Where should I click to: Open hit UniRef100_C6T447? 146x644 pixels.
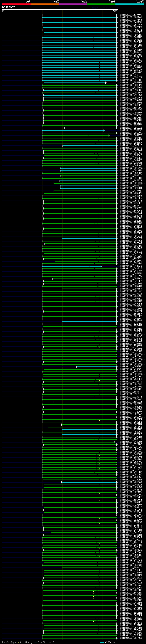[x=131, y=25]
